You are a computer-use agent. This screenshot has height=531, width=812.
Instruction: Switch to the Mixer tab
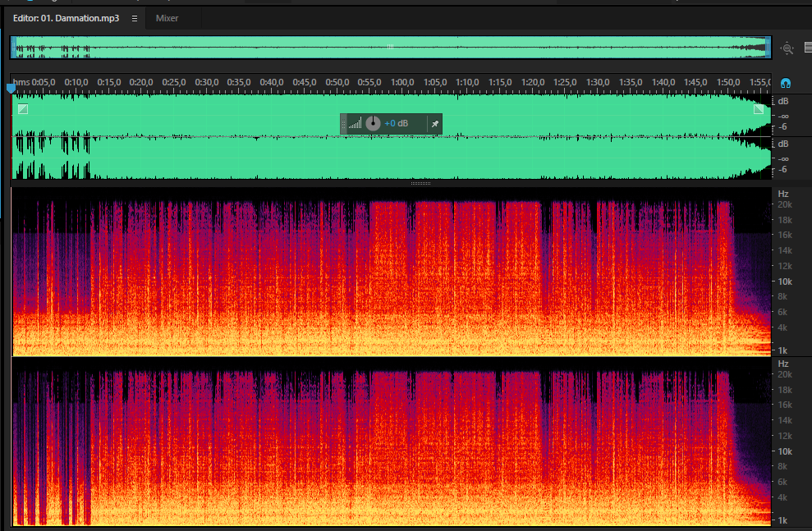[167, 18]
